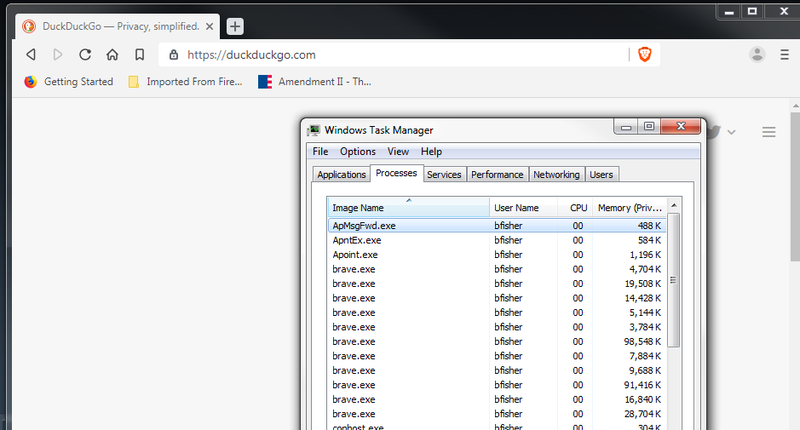Click the Firefox icon of Getting Started bookmark
The image size is (800, 430).
pyautogui.click(x=31, y=82)
